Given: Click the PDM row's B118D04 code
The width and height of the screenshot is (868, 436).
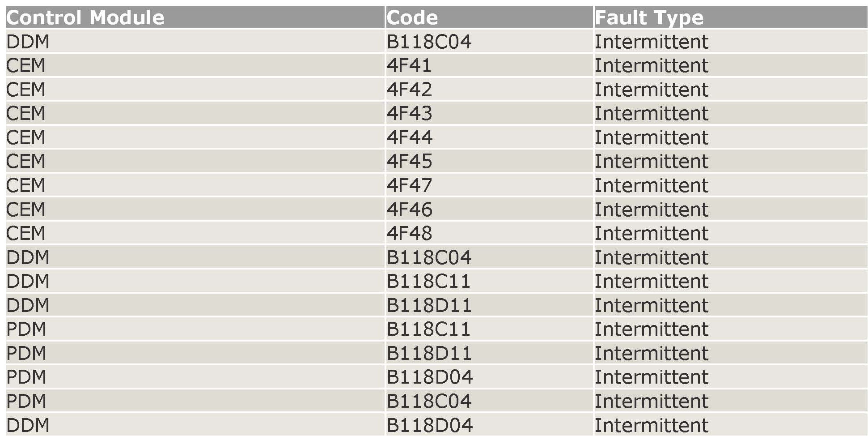Looking at the screenshot, I should pos(429,377).
